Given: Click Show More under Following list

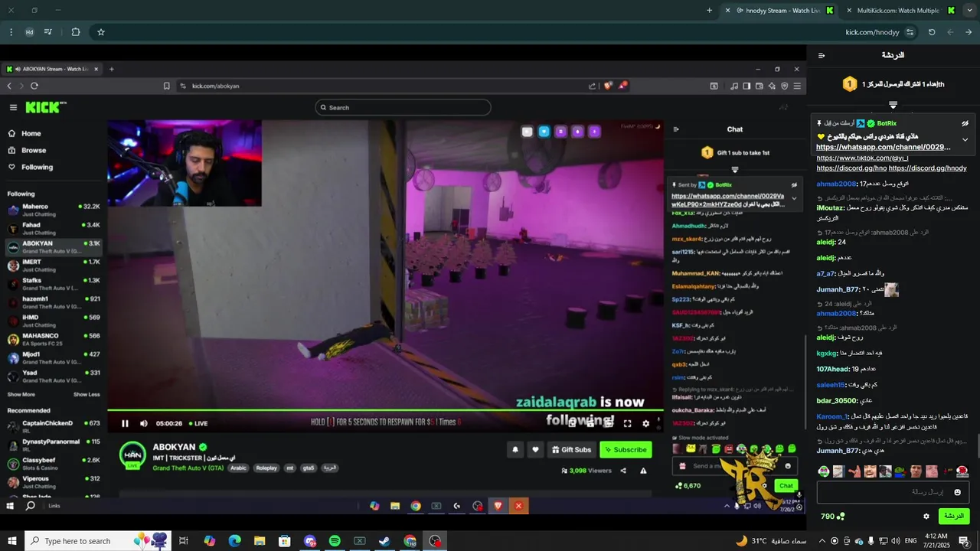Looking at the screenshot, I should [21, 394].
